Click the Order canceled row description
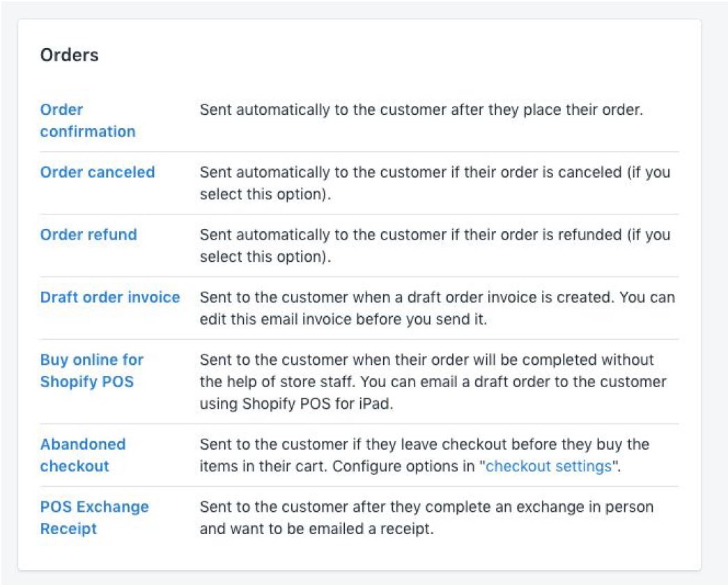728x587 pixels. click(435, 183)
